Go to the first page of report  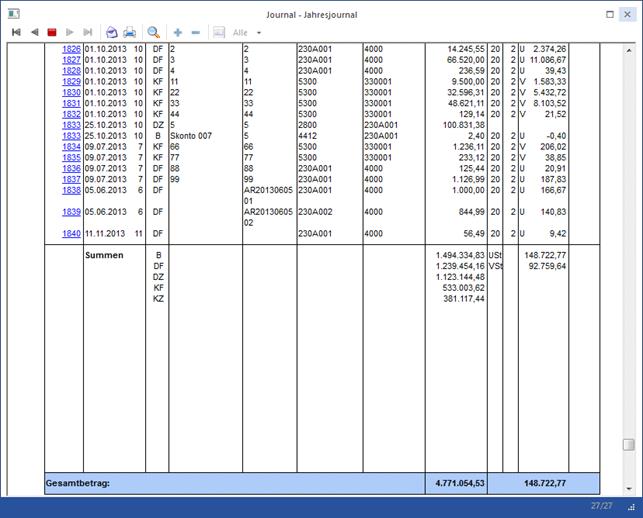tap(16, 32)
